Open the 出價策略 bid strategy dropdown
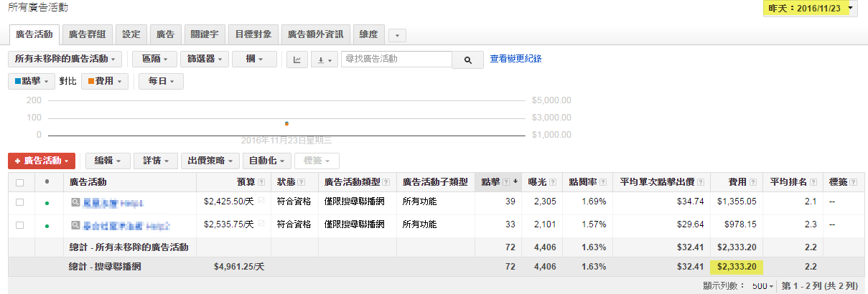The image size is (868, 294). pyautogui.click(x=210, y=161)
